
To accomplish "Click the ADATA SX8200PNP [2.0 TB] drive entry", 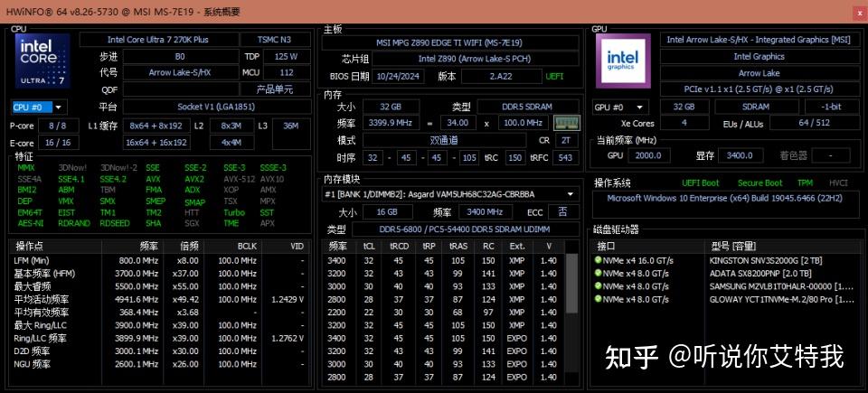I will (x=760, y=274).
